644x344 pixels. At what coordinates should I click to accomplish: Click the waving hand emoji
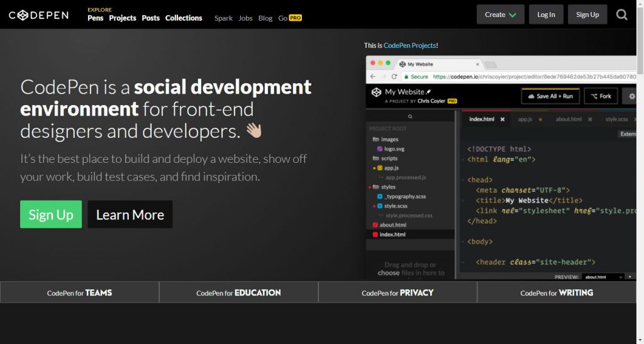254,131
